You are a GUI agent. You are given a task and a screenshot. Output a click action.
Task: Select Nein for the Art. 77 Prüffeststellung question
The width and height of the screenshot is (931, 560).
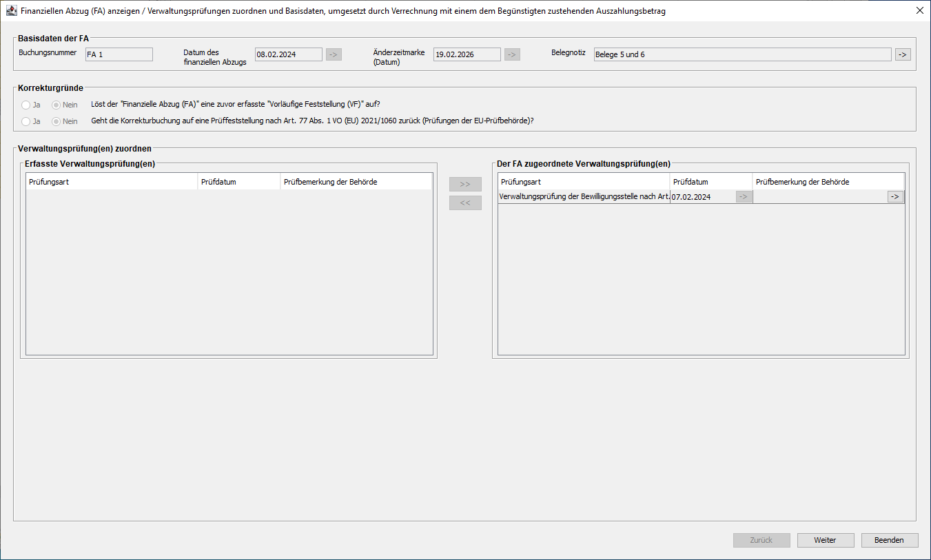click(x=57, y=121)
